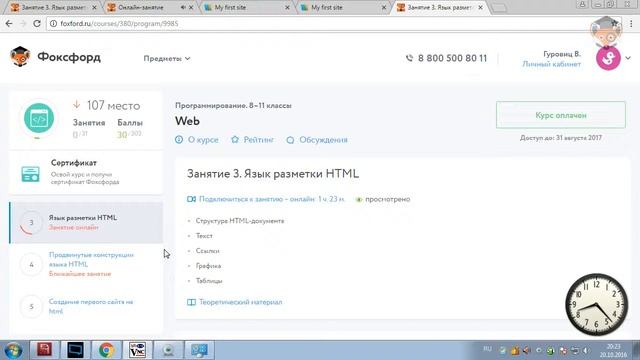Click the Графика list item
Image resolution: width=640 pixels, height=360 pixels.
click(x=208, y=266)
